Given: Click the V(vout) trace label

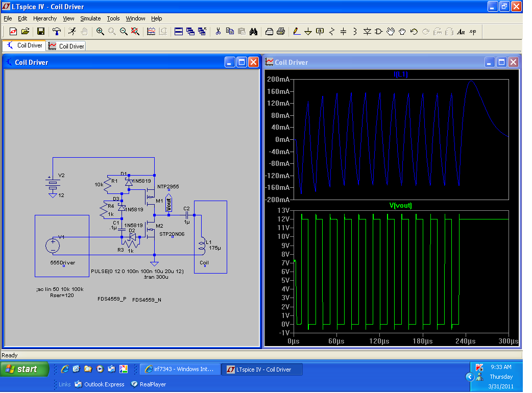Looking at the screenshot, I should click(400, 206).
